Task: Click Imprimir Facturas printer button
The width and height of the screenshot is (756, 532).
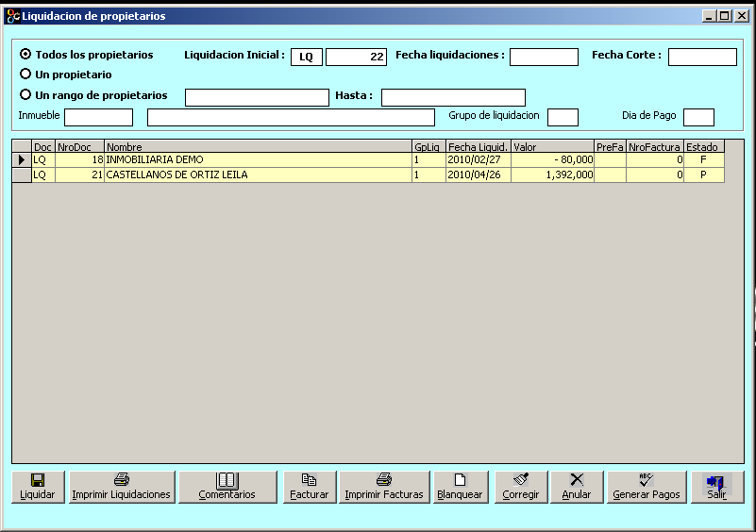Action: (384, 487)
